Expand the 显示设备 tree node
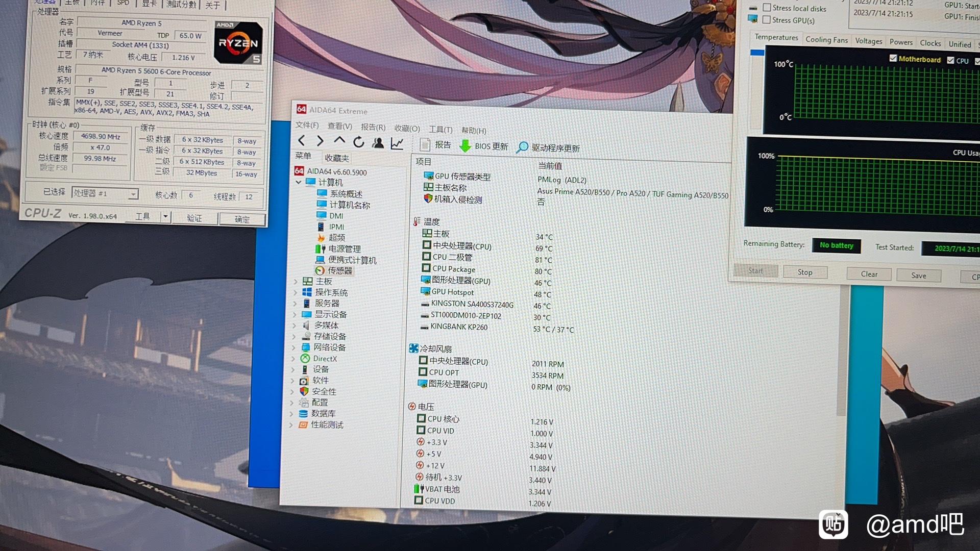 coord(295,314)
